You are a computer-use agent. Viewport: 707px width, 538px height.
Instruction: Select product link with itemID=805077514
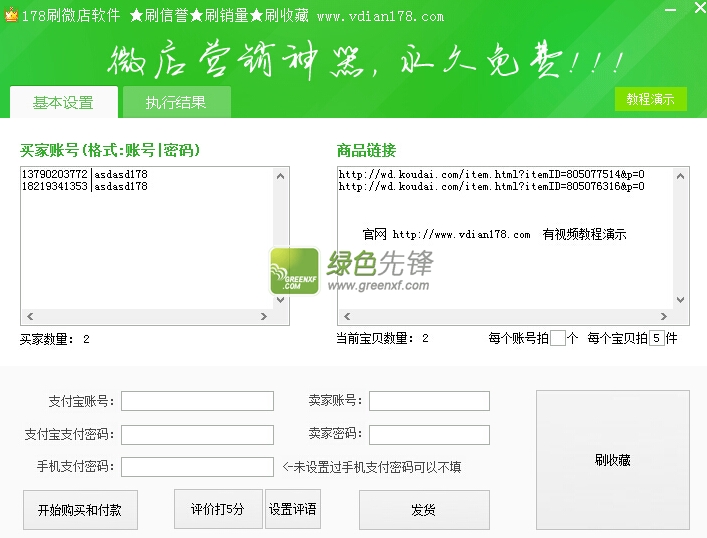click(x=491, y=174)
